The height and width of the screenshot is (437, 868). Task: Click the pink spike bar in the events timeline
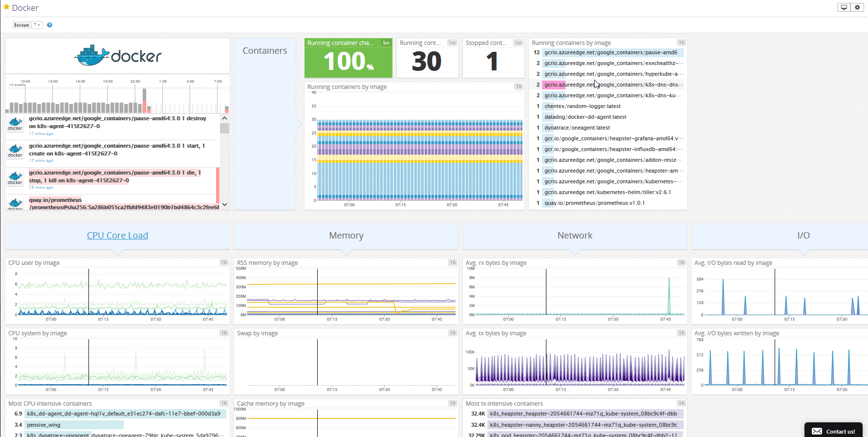[145, 106]
